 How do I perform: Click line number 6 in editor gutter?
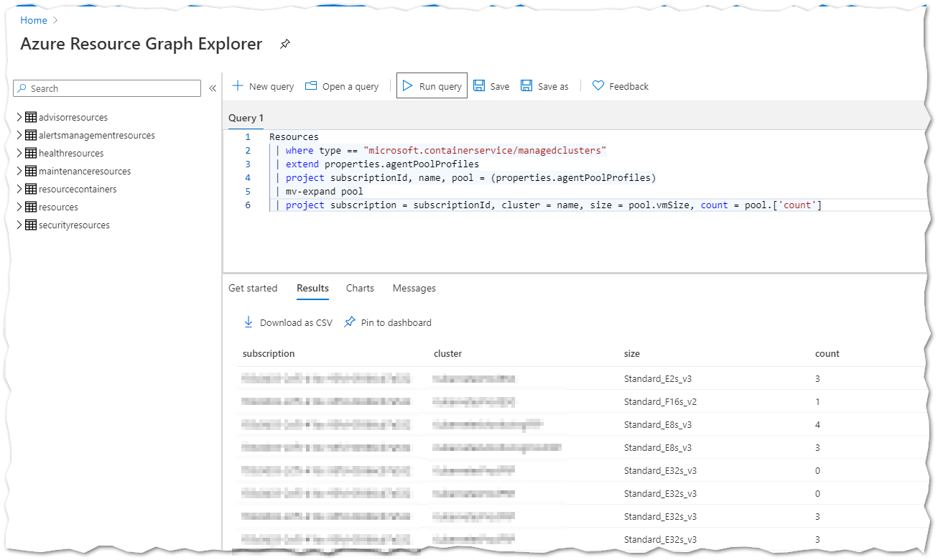tap(248, 205)
